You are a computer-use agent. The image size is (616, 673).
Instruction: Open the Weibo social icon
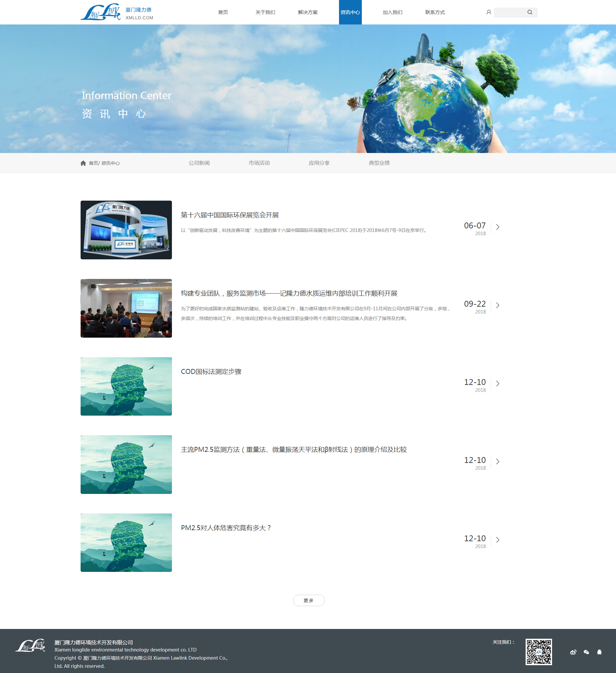(573, 652)
